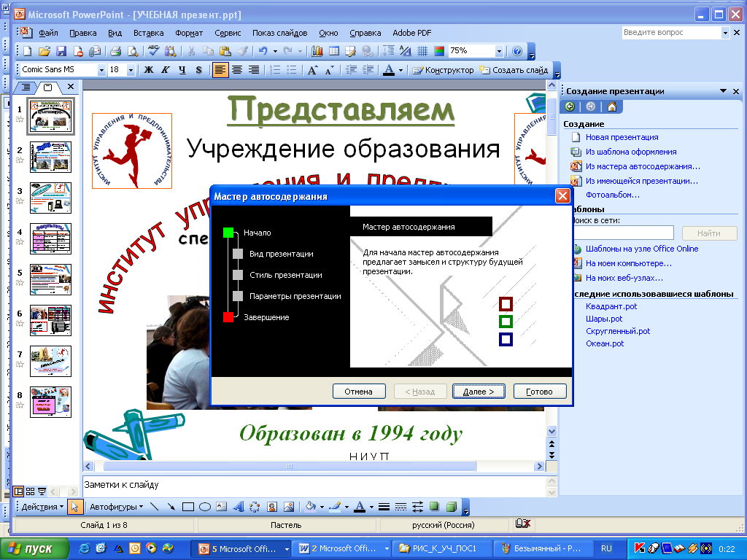Decrease font size with small A icon

(329, 70)
